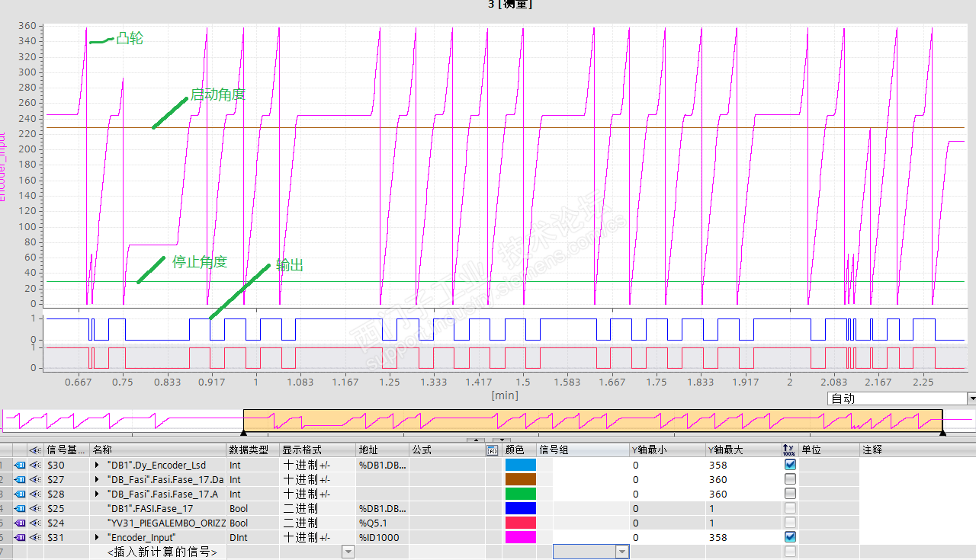Click the blue tag icon in the $27 row
Viewport: 976px width, 560px height.
point(21,479)
